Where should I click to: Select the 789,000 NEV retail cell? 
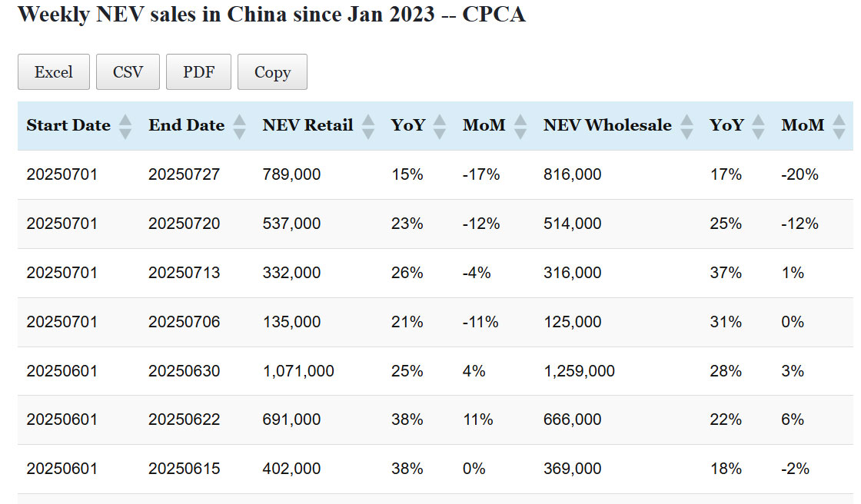pyautogui.click(x=291, y=174)
